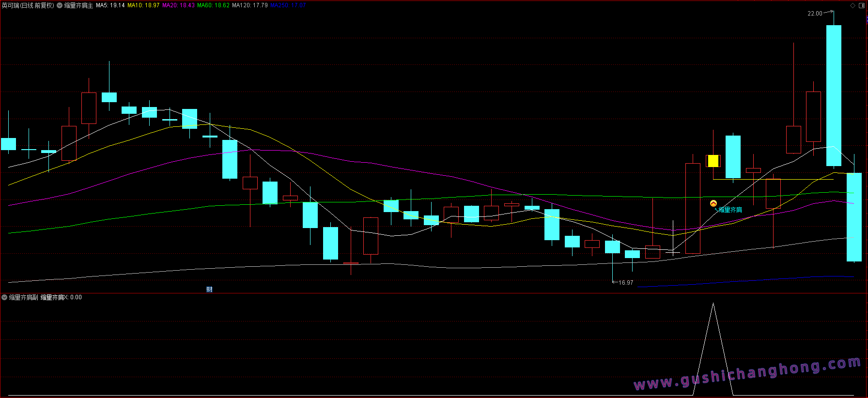Click the blue MA250: 17.07 label
Screen dimensions: 868x398
pyautogui.click(x=288, y=6)
